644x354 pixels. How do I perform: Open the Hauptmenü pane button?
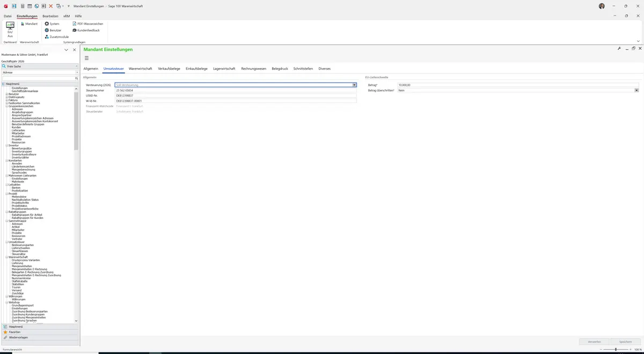coord(39,327)
